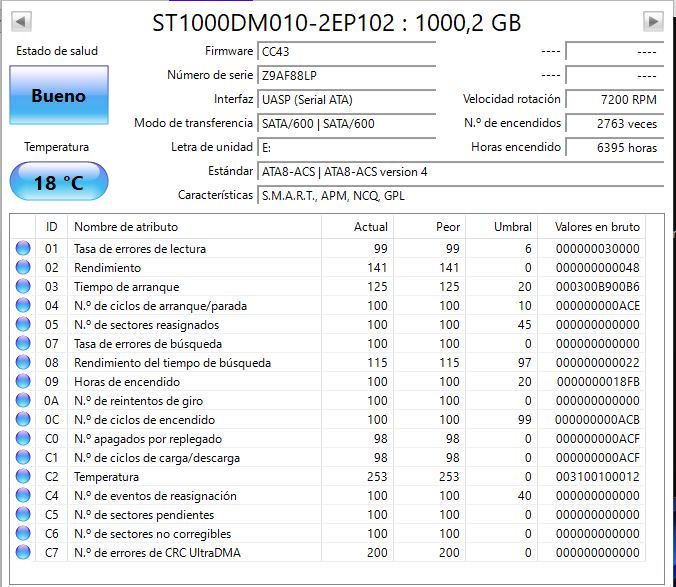Click the Valores en bruto column header
Viewport: 676px width, 587px height.
[x=592, y=227]
